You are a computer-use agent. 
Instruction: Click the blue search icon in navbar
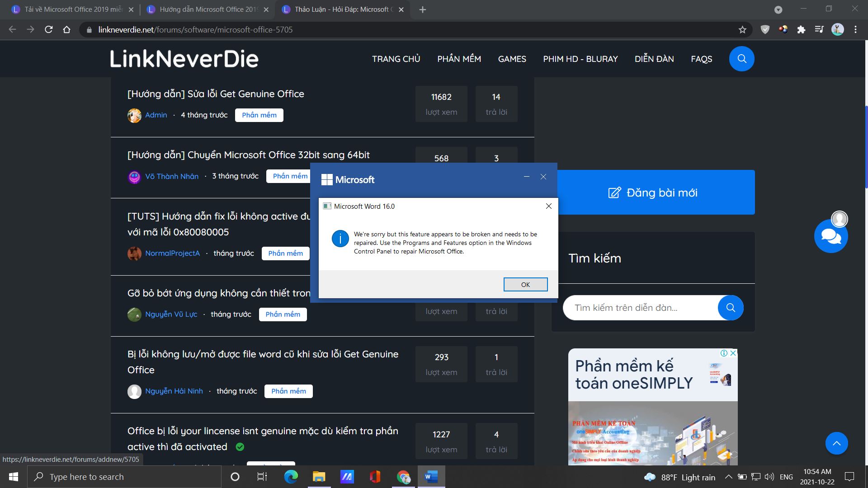tap(741, 59)
